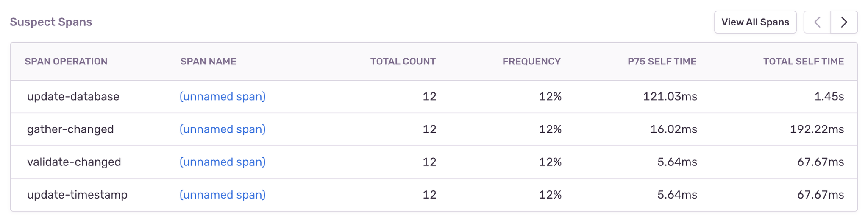This screenshot has width=868, height=221.
Task: Click the previous page chevron arrow
Action: [x=817, y=22]
